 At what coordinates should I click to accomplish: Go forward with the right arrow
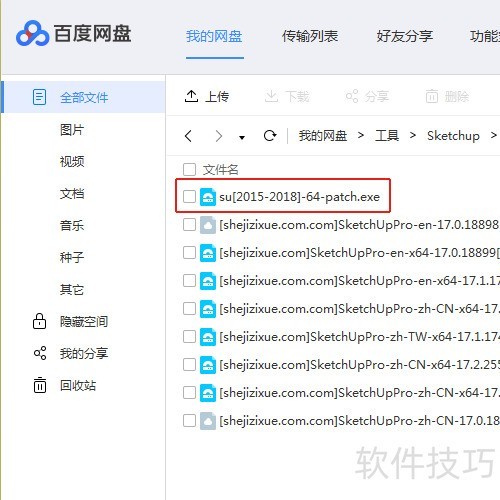point(219,136)
